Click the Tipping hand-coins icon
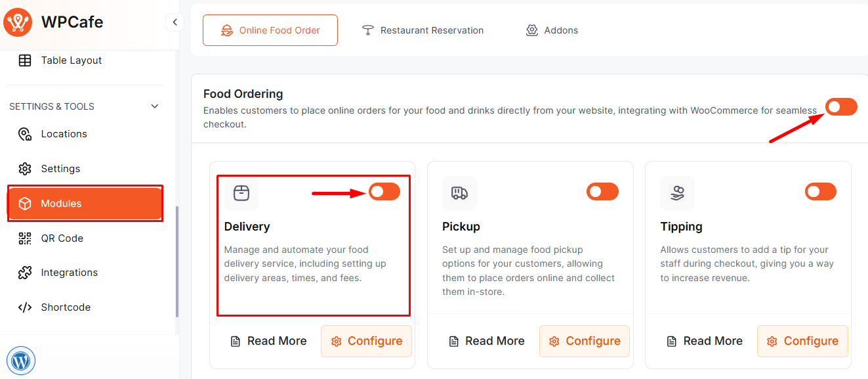 click(677, 193)
